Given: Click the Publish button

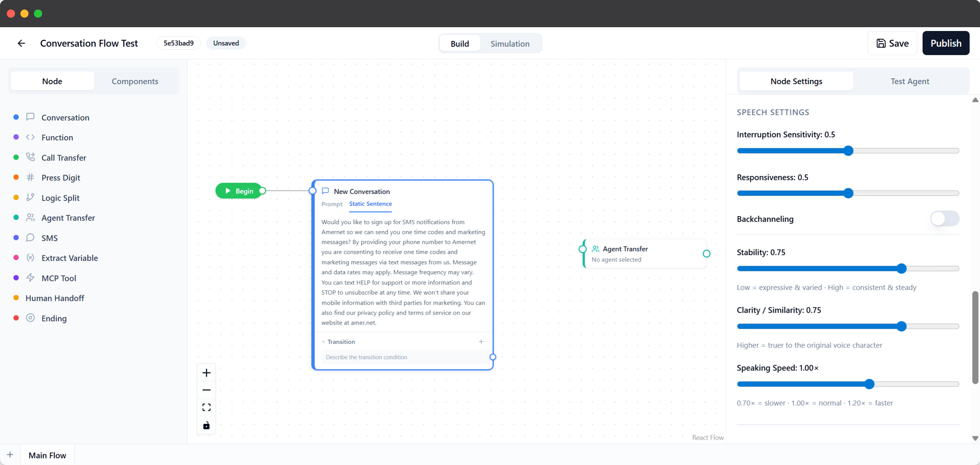Looking at the screenshot, I should point(946,43).
